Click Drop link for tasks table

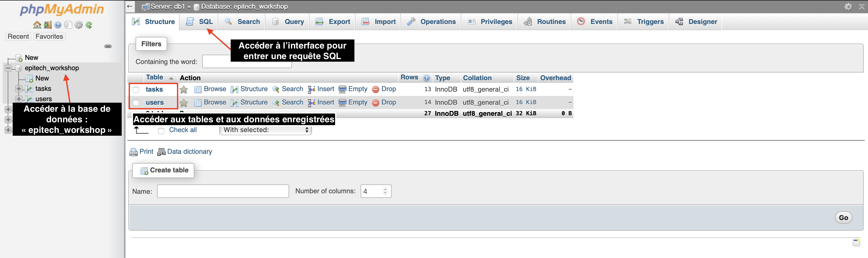tap(389, 89)
